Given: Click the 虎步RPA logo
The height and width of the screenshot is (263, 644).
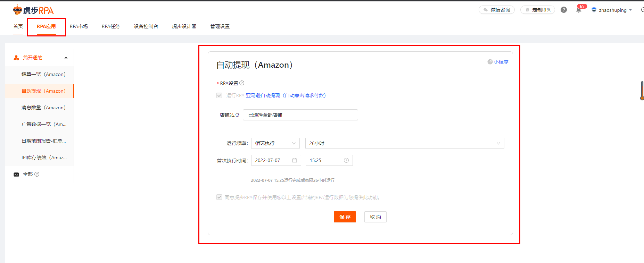Looking at the screenshot, I should click(33, 10).
